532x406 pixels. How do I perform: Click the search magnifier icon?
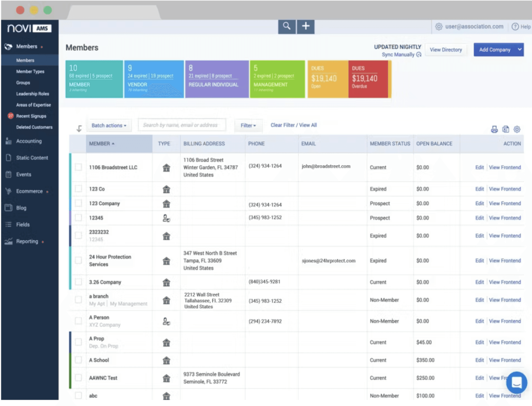pos(287,26)
